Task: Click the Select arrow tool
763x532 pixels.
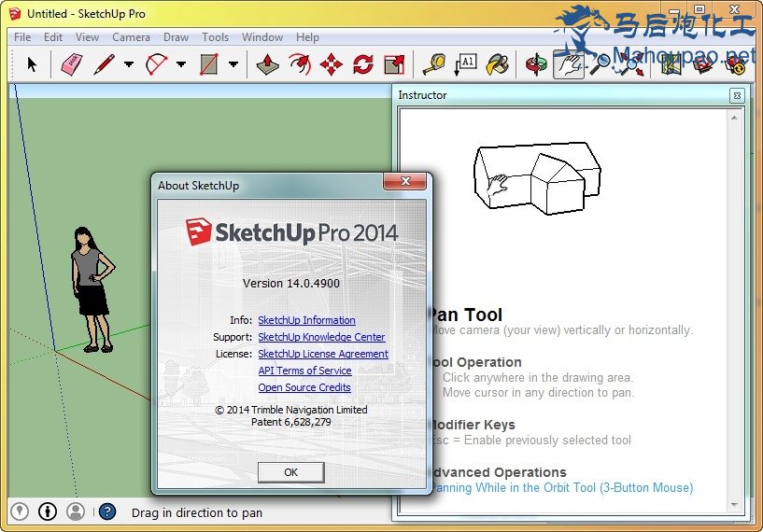Action: click(x=33, y=64)
